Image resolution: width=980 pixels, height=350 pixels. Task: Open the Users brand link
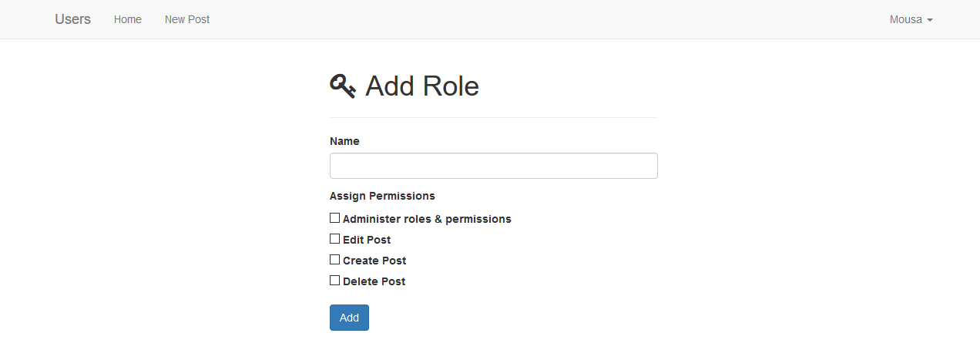(72, 19)
